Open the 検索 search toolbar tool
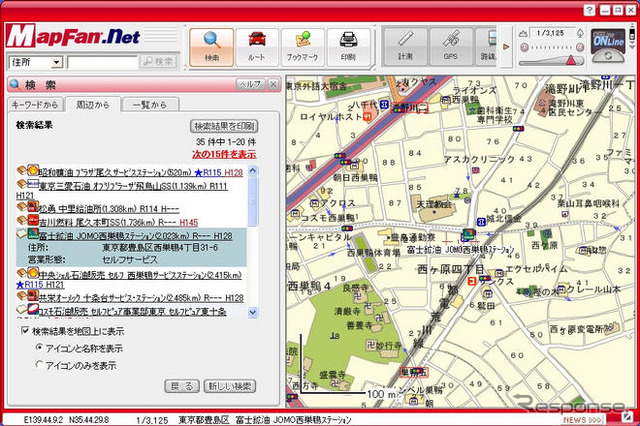This screenshot has width=640, height=426. click(x=211, y=47)
